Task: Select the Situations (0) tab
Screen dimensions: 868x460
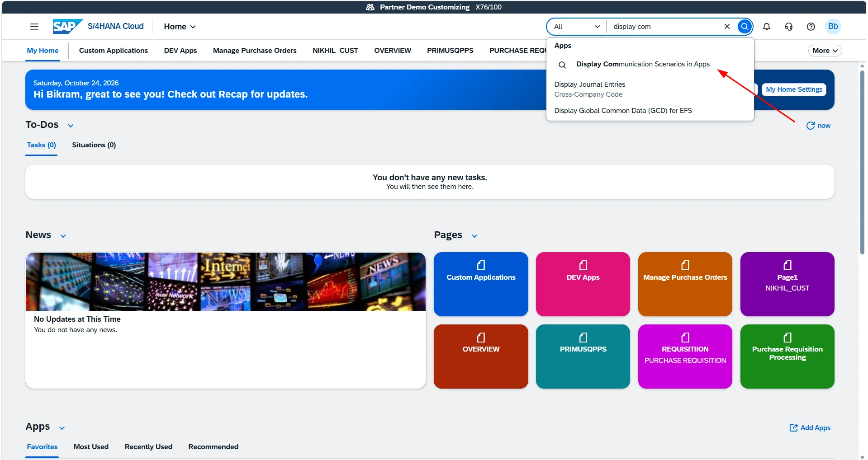Action: click(94, 145)
